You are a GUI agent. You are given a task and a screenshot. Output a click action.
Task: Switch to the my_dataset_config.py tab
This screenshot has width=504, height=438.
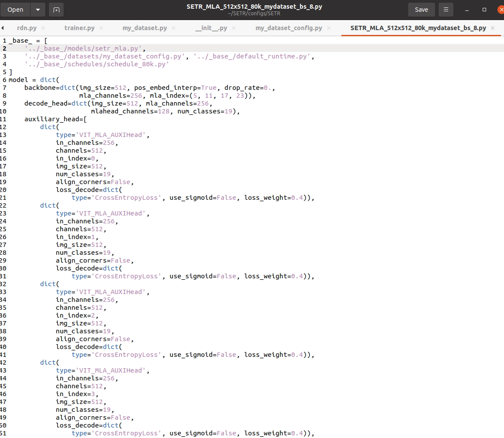pyautogui.click(x=290, y=27)
